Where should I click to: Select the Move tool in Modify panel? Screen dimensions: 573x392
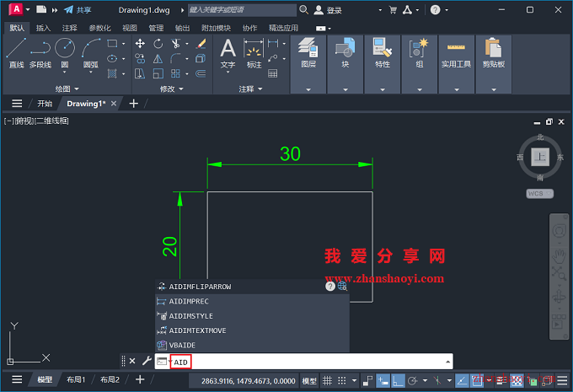[140, 44]
